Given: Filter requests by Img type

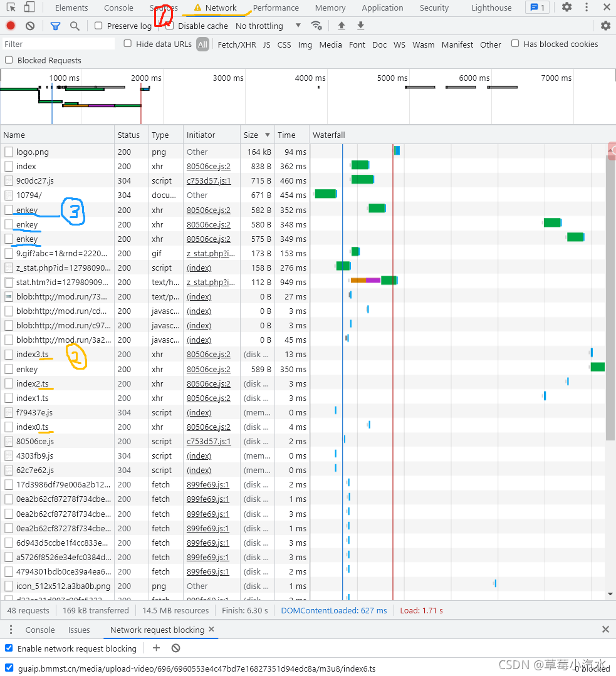Looking at the screenshot, I should click(x=305, y=44).
